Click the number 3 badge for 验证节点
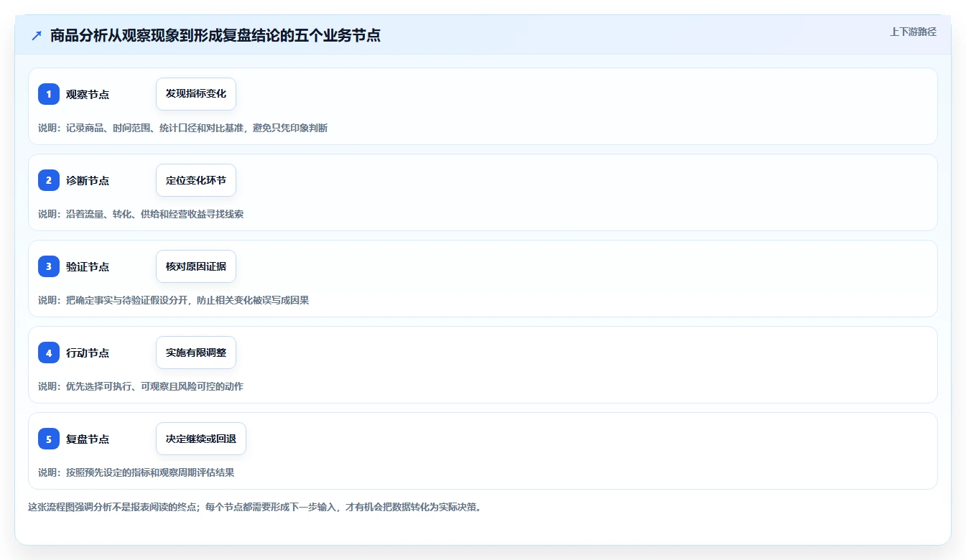The height and width of the screenshot is (560, 966). 49,266
